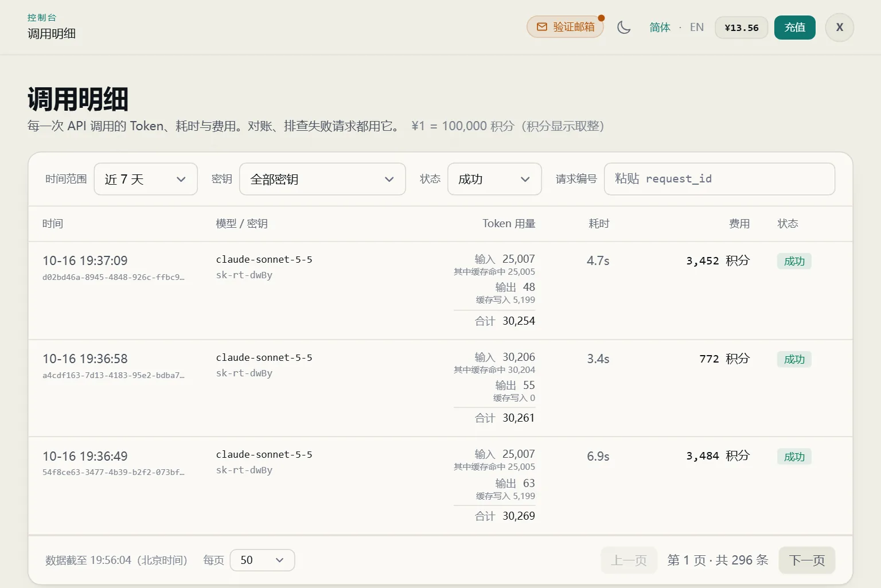881x588 pixels.
Task: Click request ID d02bd46a-8945-4848 in the first row
Action: 114,277
